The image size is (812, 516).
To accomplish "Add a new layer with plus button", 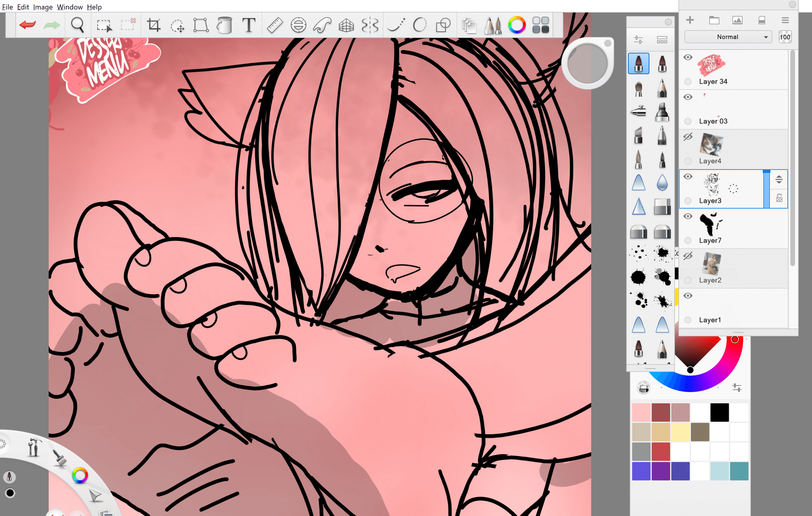I will point(690,20).
